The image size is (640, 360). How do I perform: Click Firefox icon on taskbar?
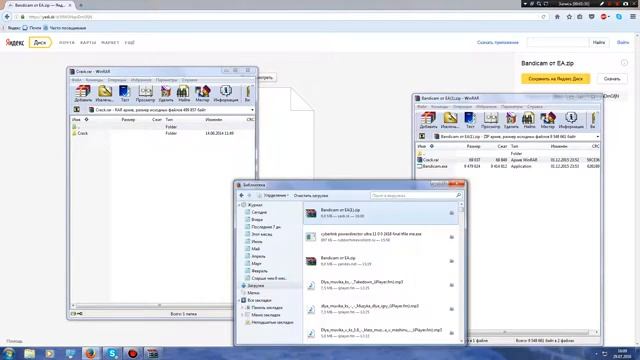[91, 353]
